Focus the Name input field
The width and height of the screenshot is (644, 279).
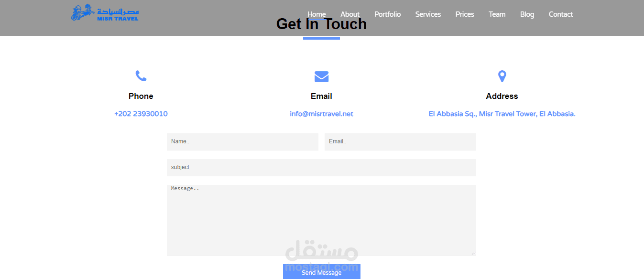point(242,142)
